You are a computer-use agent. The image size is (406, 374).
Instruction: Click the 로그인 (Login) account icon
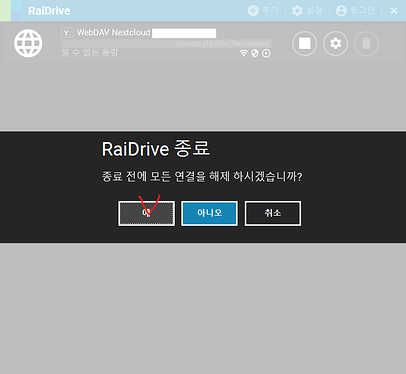[341, 11]
